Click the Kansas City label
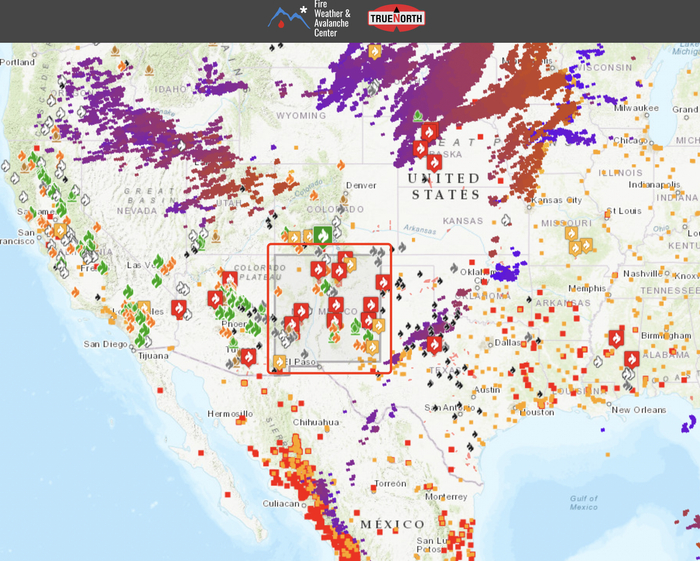Viewport: 700px width, 561px height. coord(556,200)
